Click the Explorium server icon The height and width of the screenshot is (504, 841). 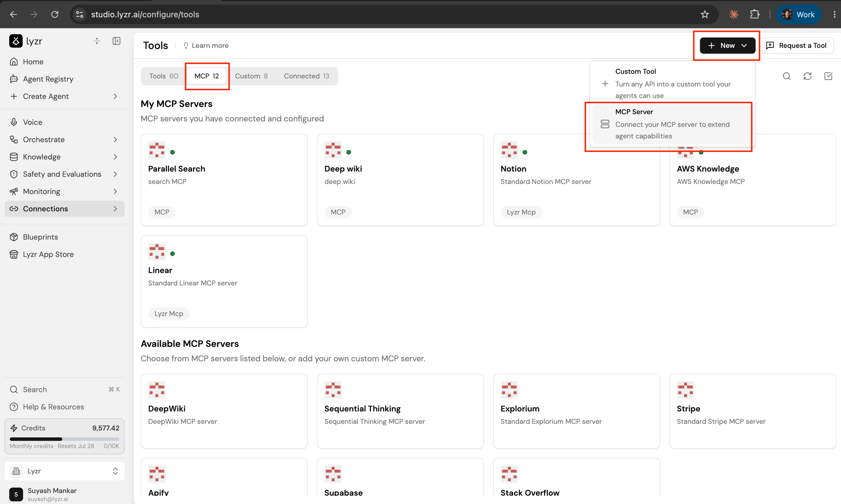click(509, 390)
